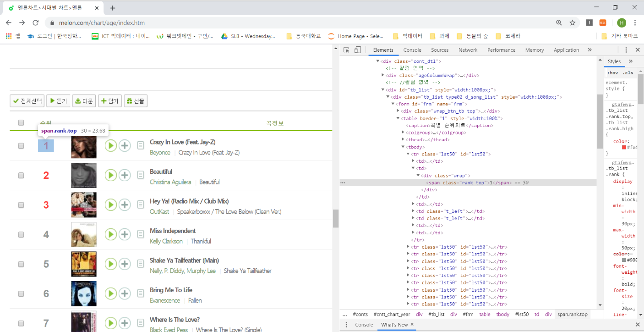Collapse the div id tb_list node
The height and width of the screenshot is (332, 644).
point(383,90)
